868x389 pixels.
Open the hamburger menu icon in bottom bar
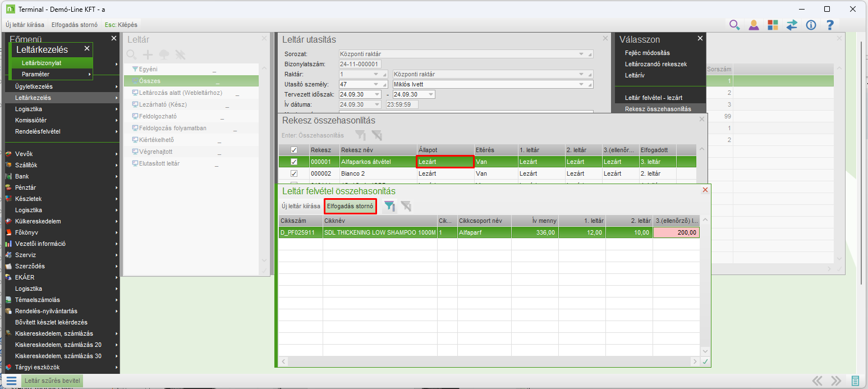coord(11,381)
